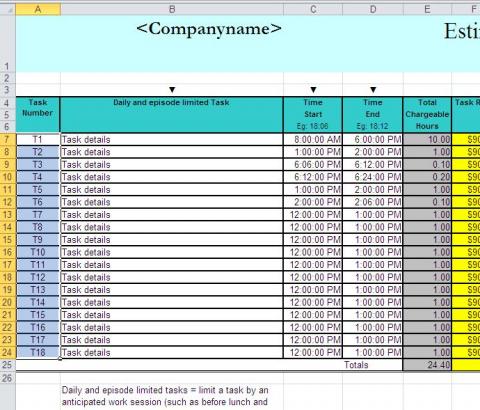Click the 6:24:00 PM end time cell
480x410 pixels.
pyautogui.click(x=373, y=177)
